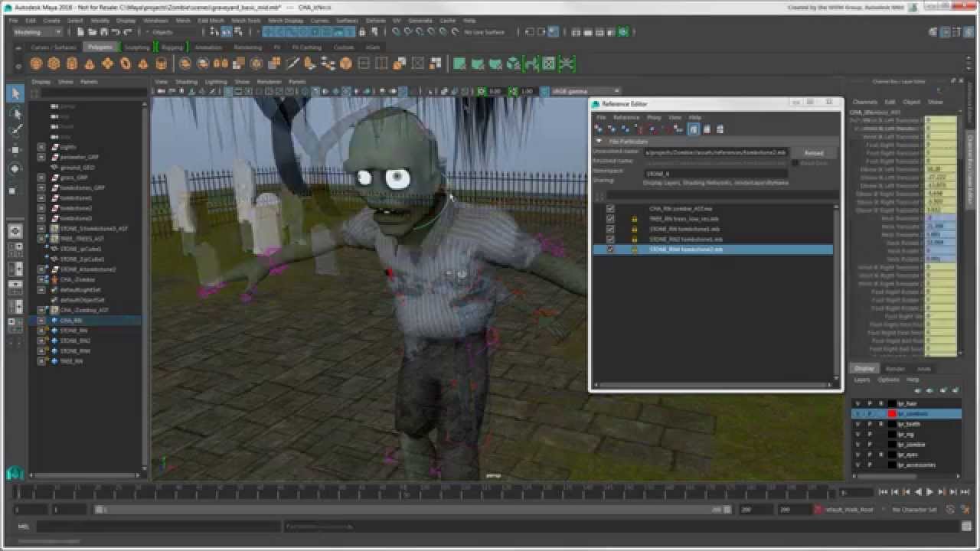Toggle visibility V of lyr_hair layer
Screen dimensions: 980x551
[x=857, y=403]
